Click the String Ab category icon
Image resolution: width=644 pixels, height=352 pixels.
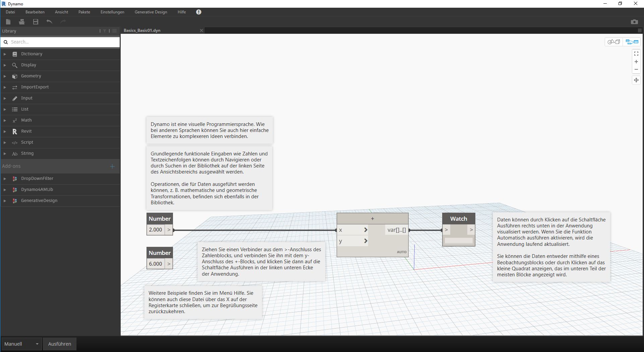point(15,153)
